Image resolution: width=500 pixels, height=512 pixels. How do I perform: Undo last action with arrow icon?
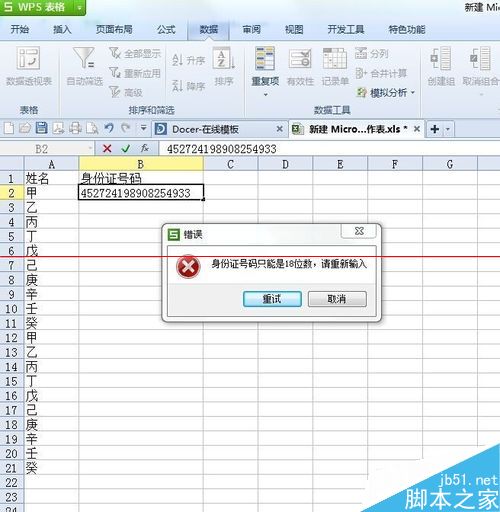click(x=109, y=129)
